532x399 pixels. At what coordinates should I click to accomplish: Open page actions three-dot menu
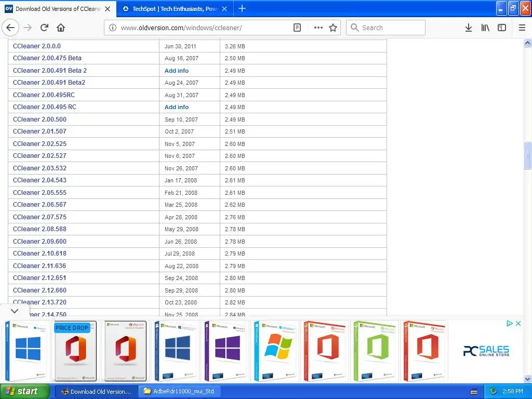coord(318,28)
